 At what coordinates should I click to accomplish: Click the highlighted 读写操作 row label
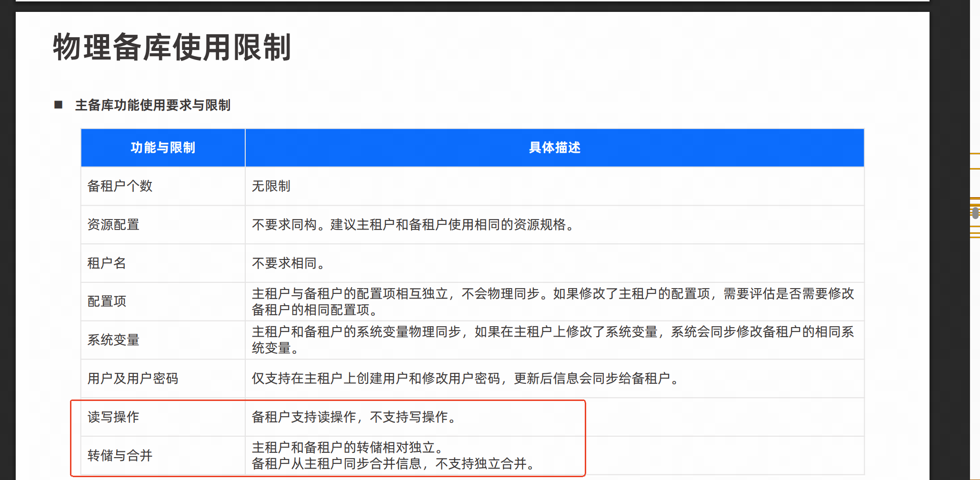(x=113, y=417)
